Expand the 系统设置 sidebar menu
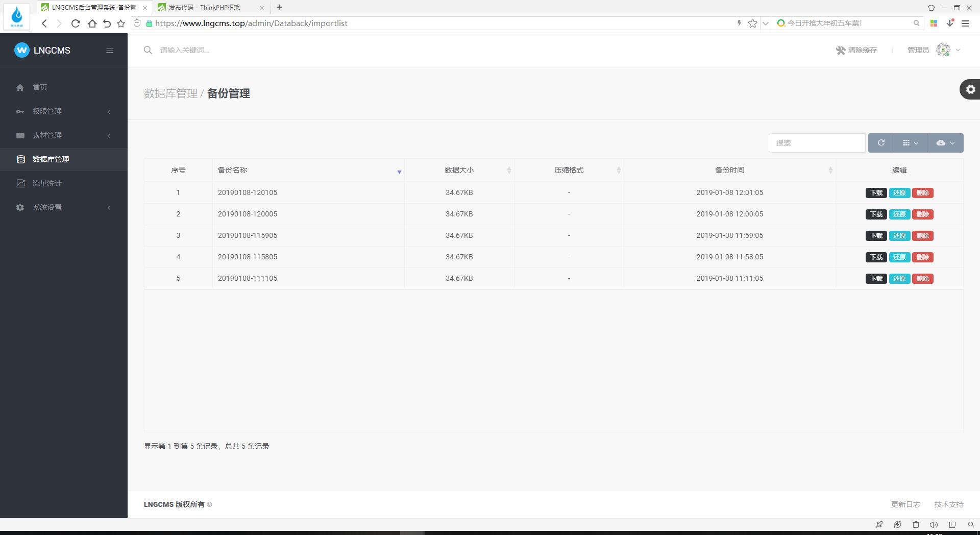The image size is (980, 535). pyautogui.click(x=47, y=207)
